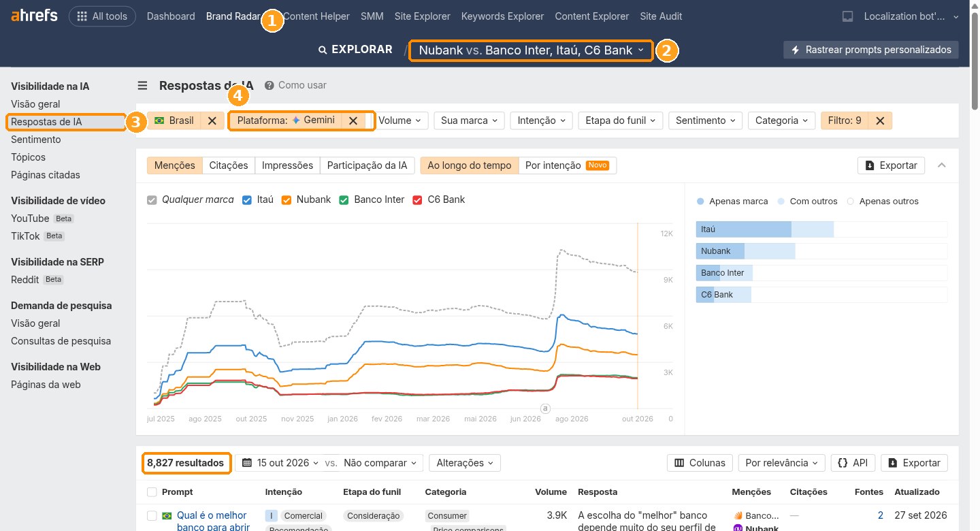Toggle the Itaú series checkbox
This screenshot has width=980, height=531.
coord(247,200)
